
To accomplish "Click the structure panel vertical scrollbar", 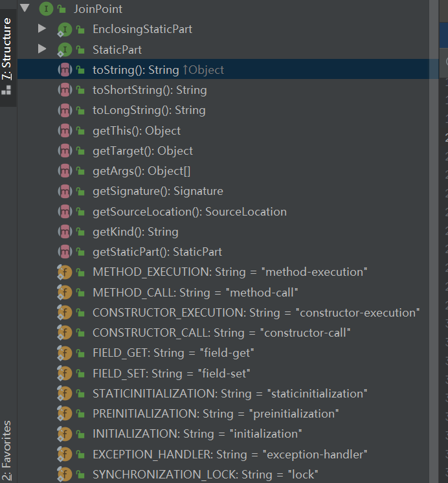I will [x=434, y=241].
